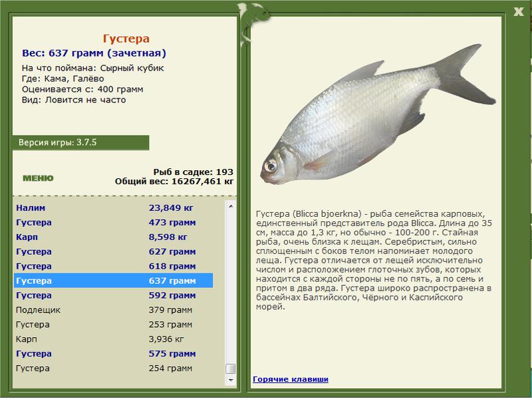Select the Карп 3,936 кг row

pyautogui.click(x=113, y=339)
